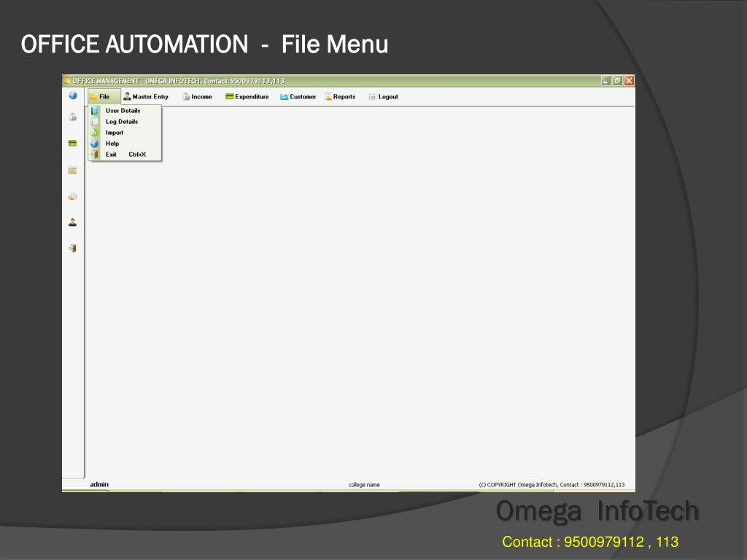
Task: Open the Master Entry menu
Action: pyautogui.click(x=146, y=97)
